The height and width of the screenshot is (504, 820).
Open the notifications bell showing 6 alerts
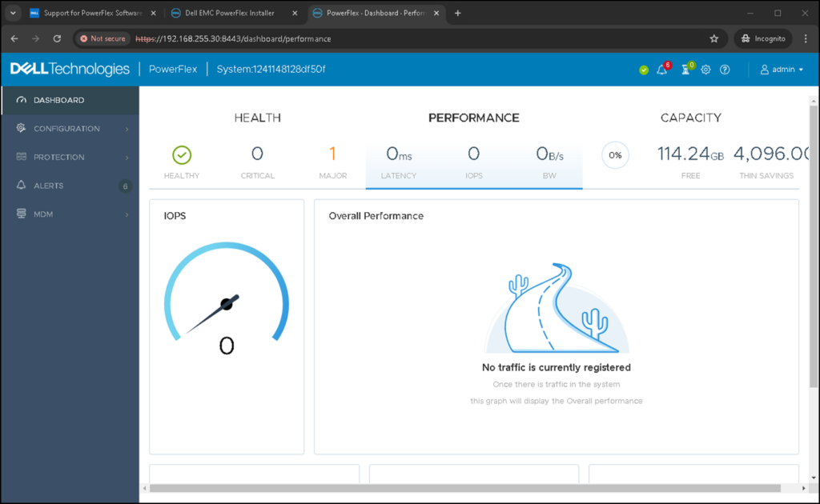(661, 70)
